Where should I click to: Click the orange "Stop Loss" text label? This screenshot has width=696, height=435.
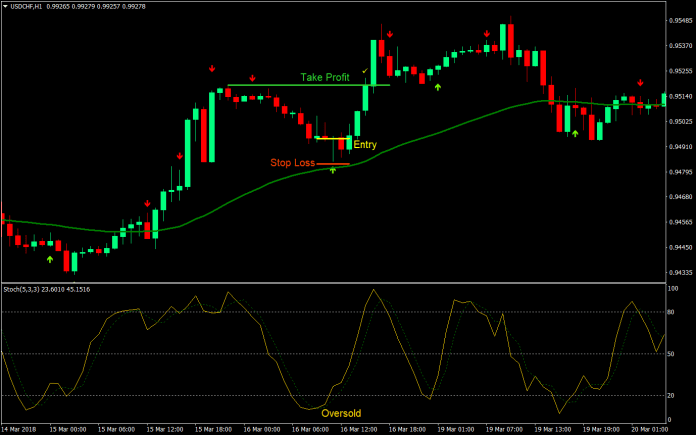pos(292,162)
